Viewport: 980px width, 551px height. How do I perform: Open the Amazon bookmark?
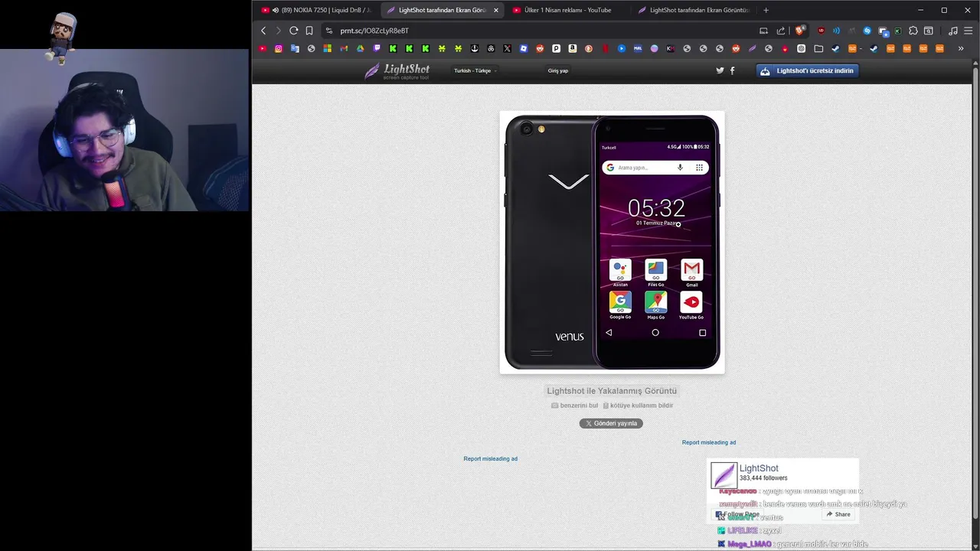[x=572, y=48]
